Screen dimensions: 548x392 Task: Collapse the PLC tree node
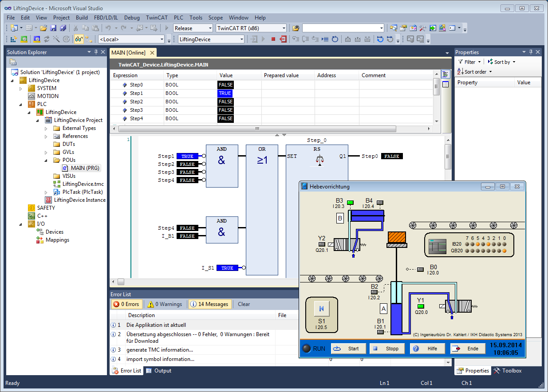pyautogui.click(x=20, y=104)
